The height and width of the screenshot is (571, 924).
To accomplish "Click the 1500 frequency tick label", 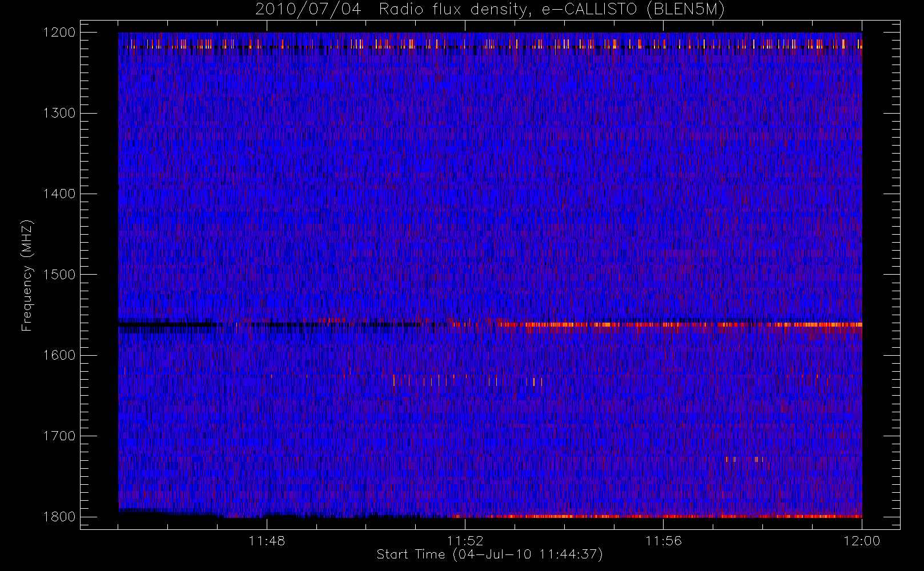I will tap(59, 275).
